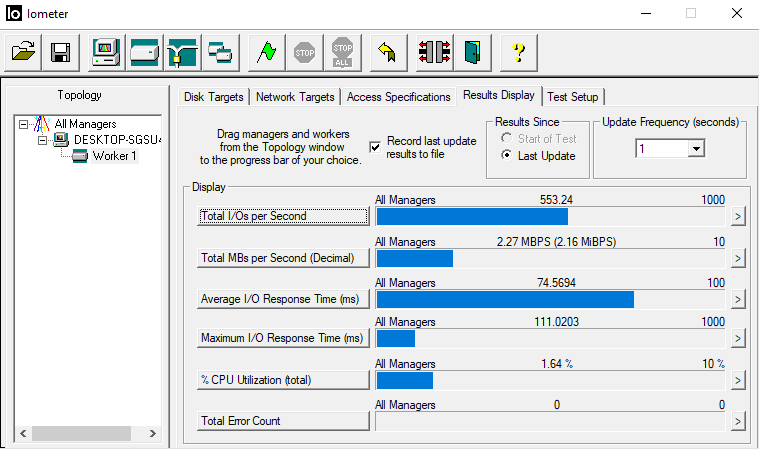Open the Access Specifications tab
Screen dimensions: 759x450
tap(398, 97)
